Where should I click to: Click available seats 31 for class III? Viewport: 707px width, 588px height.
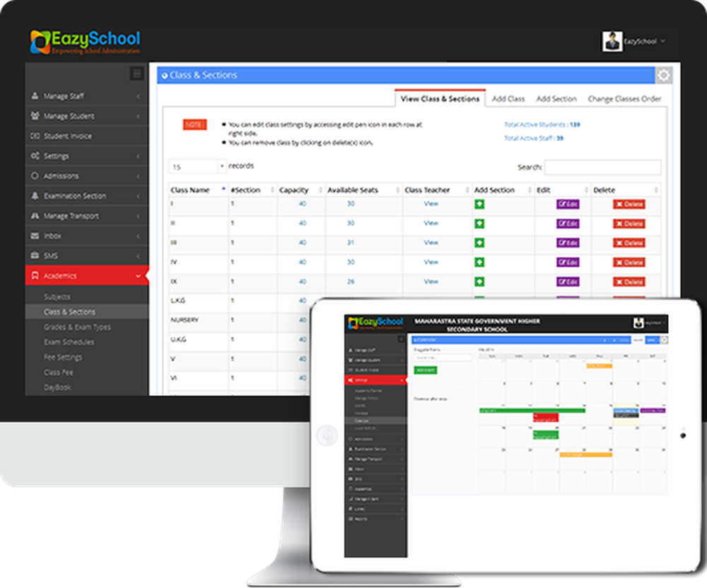click(x=351, y=242)
